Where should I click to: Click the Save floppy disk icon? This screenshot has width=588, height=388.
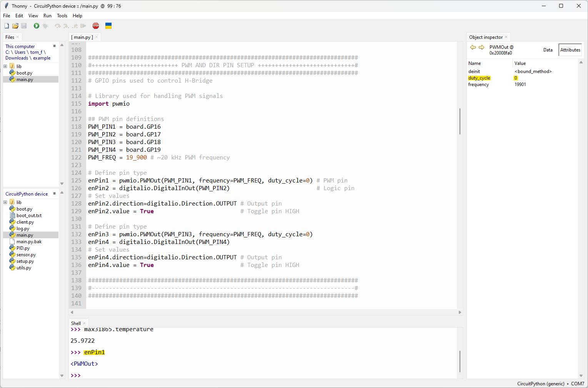24,26
